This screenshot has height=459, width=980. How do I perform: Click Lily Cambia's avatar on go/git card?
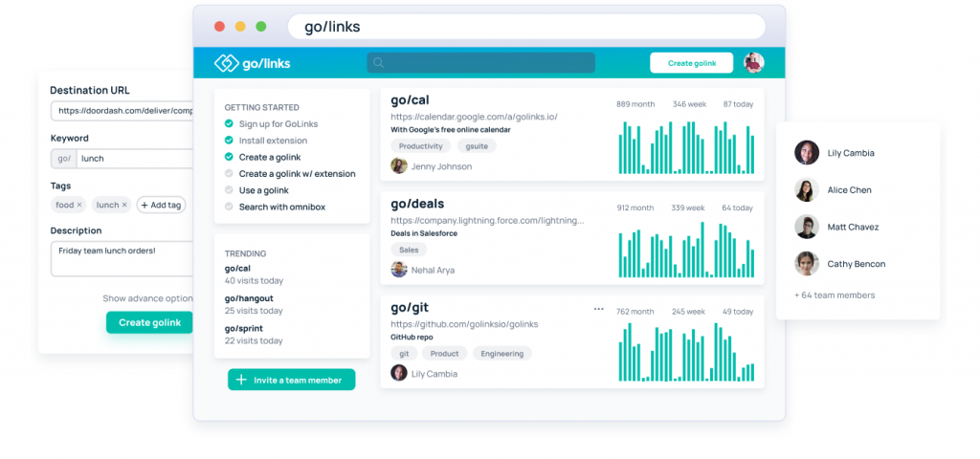point(399,374)
